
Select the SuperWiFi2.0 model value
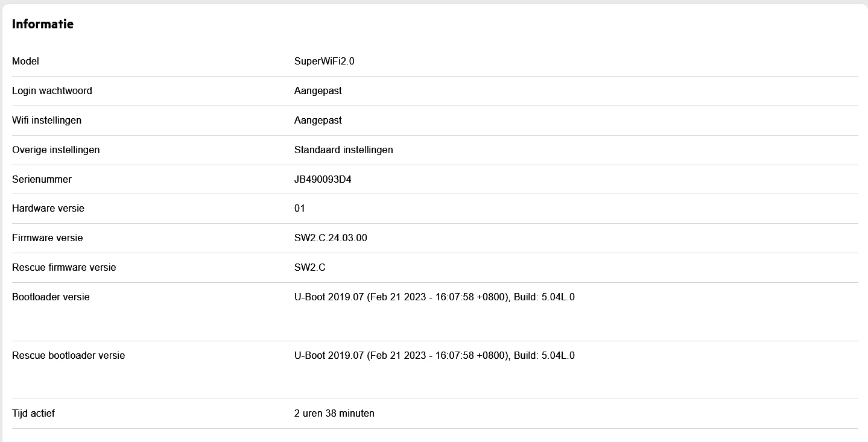324,61
